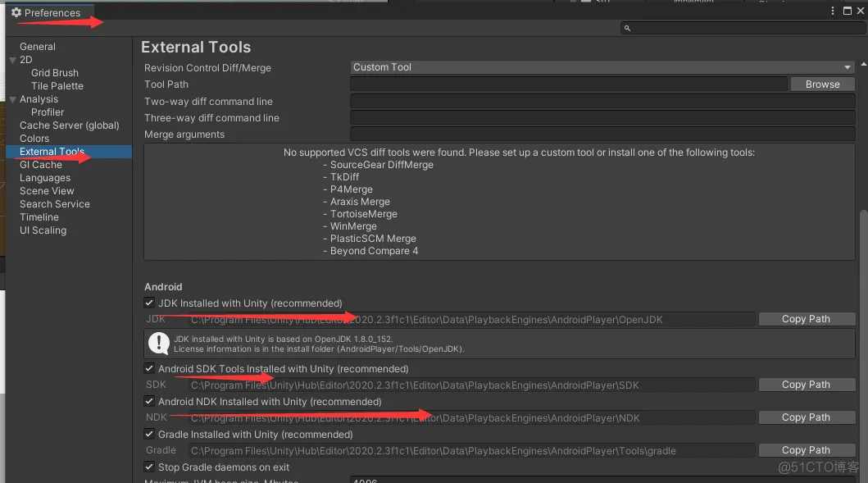Open Profiler settings
This screenshot has width=868, height=483.
coord(48,112)
